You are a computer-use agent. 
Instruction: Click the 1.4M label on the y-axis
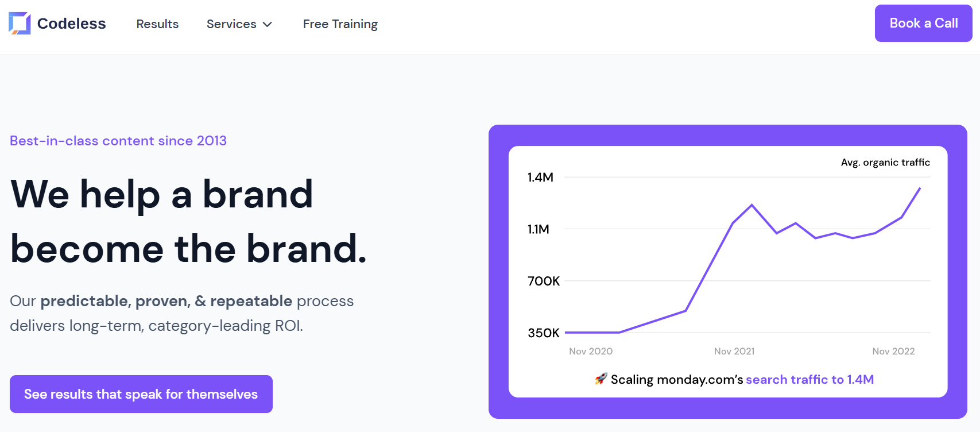[x=540, y=178]
